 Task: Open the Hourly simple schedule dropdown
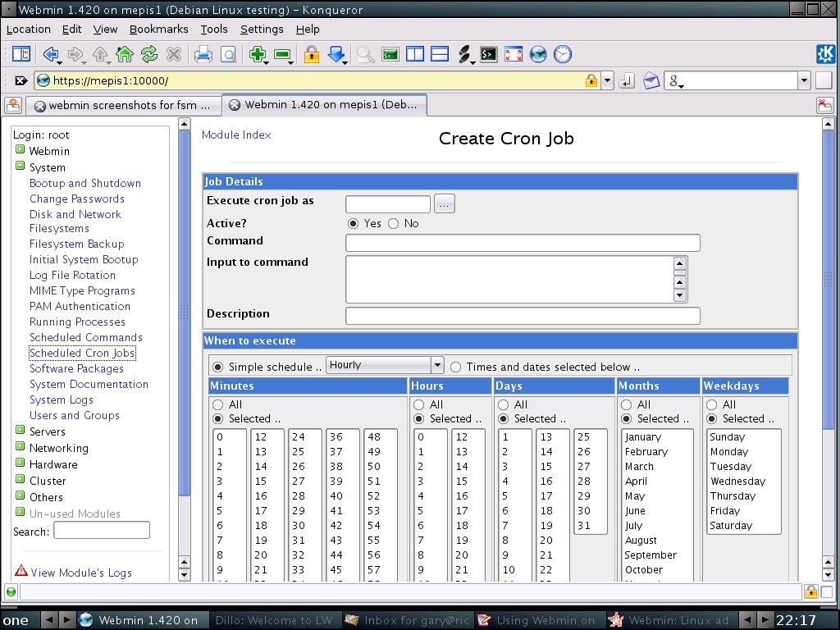pos(385,365)
